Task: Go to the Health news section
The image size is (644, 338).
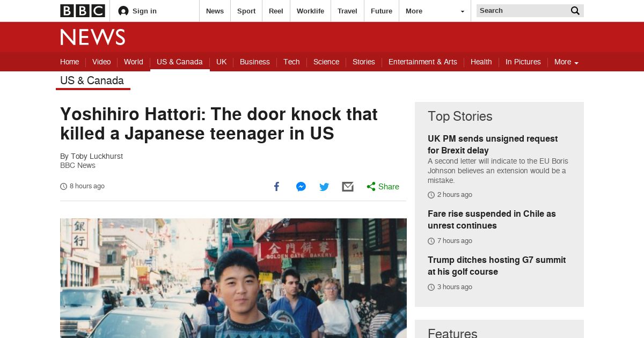Action: [x=481, y=62]
